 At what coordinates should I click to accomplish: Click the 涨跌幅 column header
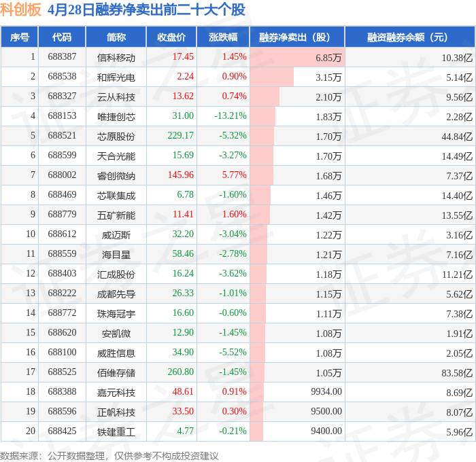click(223, 37)
